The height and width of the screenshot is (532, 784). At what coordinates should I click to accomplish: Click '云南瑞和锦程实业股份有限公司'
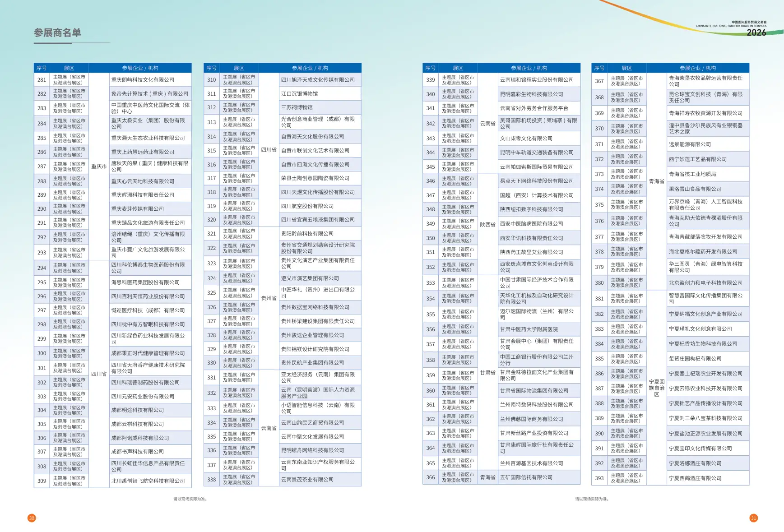[537, 80]
